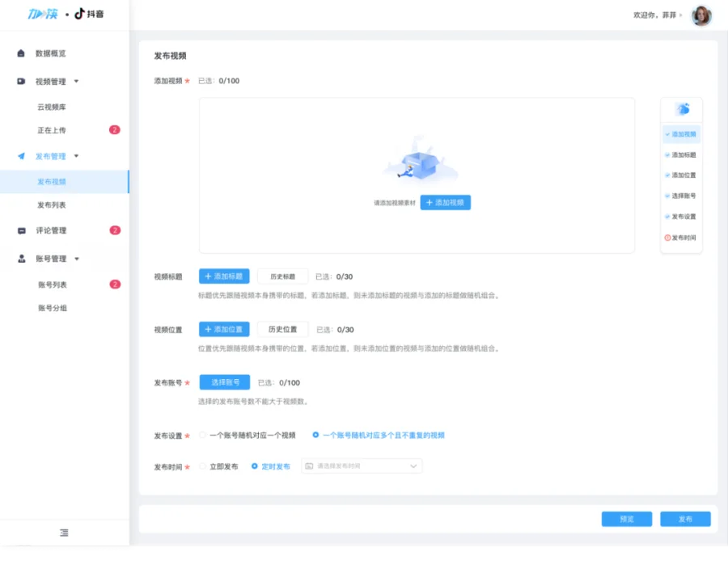Click the 添加标题 button
Screen dimensions: 728x569
click(224, 276)
